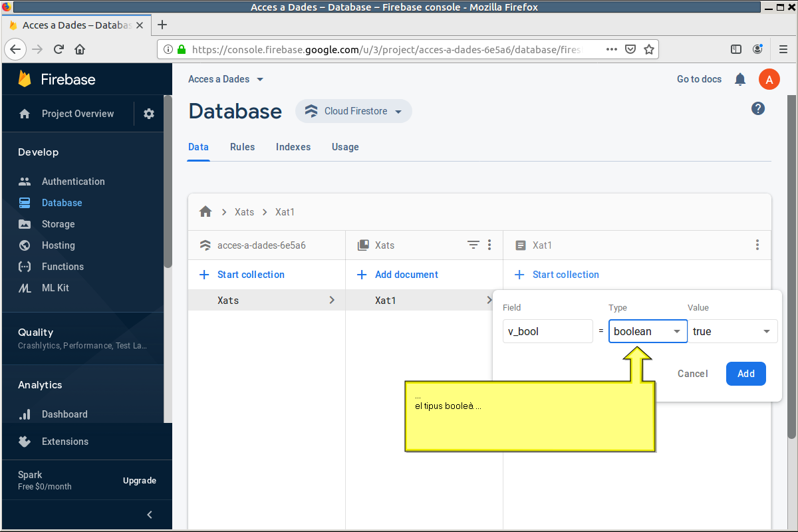Cancel the add field dialog

coord(693,374)
